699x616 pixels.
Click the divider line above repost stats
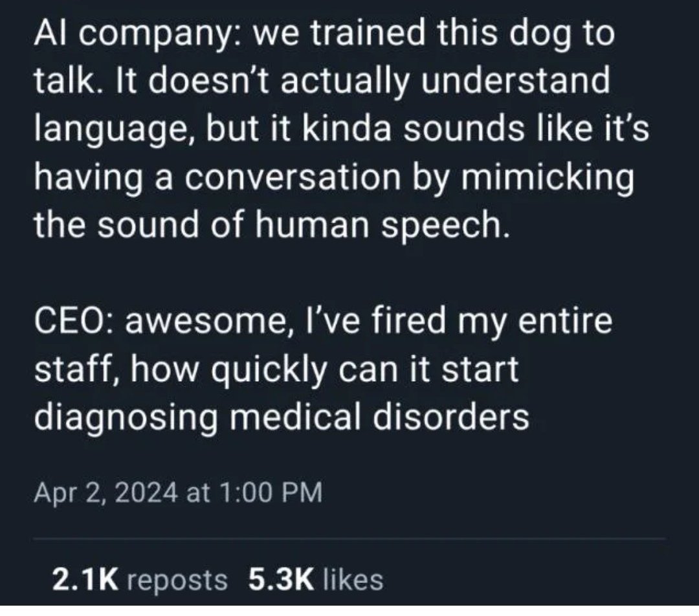[x=349, y=538]
